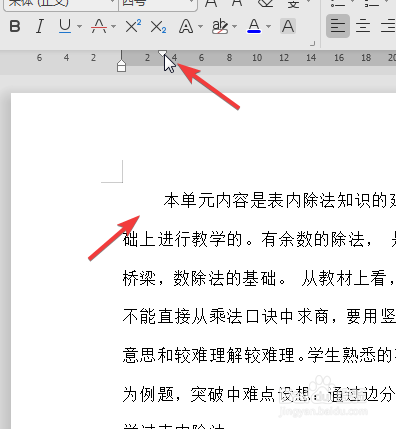Screen dimensions: 396x429
Task: Click text line beginning 为例题，突破
Action: point(259,394)
